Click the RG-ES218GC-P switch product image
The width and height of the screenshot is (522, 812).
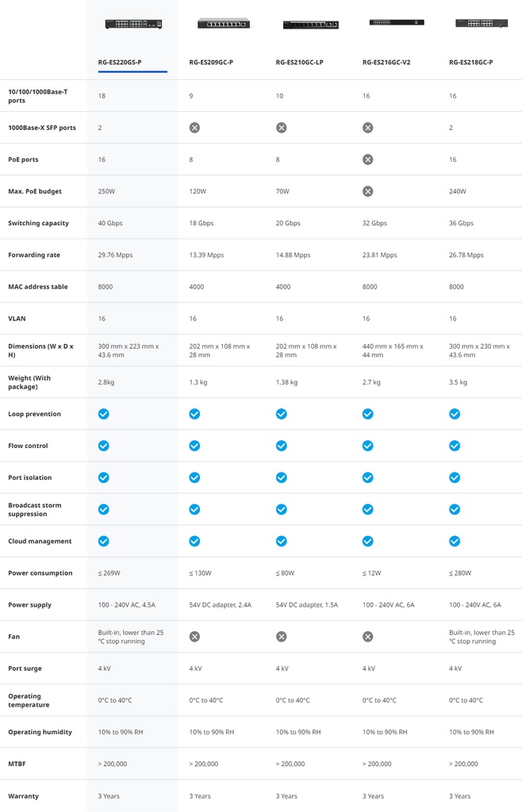(x=482, y=24)
